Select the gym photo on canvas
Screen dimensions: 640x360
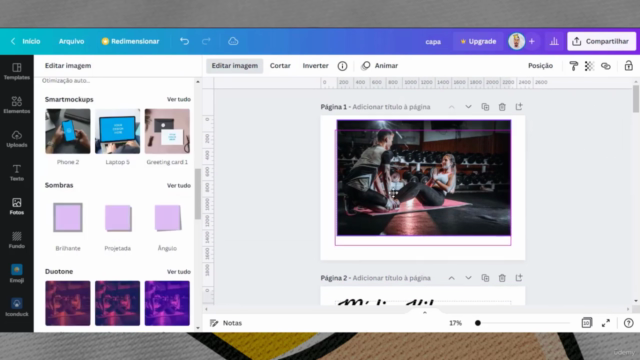pos(424,178)
